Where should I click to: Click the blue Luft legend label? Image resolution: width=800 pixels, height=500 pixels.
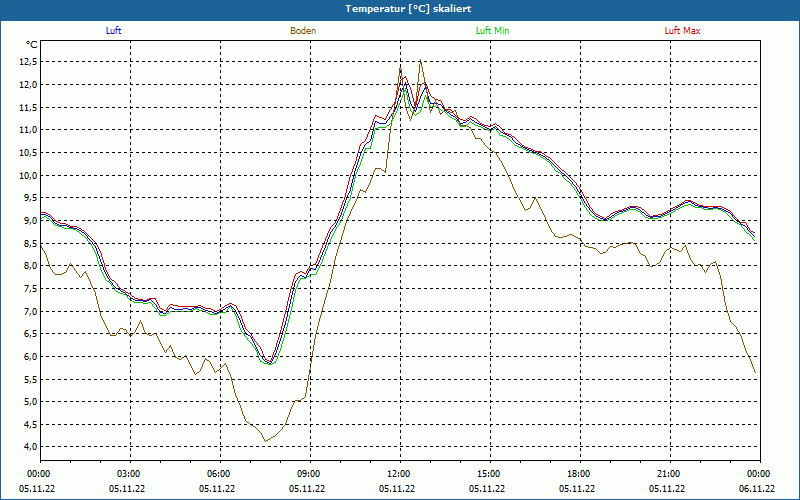click(x=113, y=31)
